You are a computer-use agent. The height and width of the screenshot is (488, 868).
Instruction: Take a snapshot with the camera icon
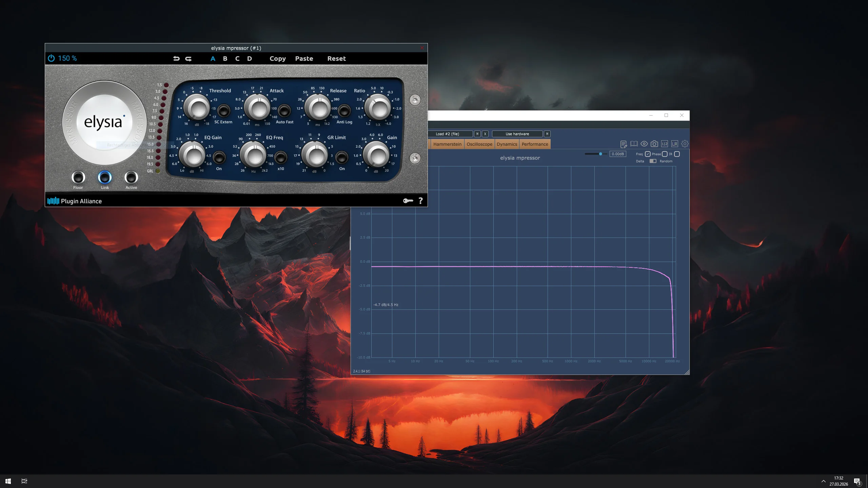coord(654,144)
